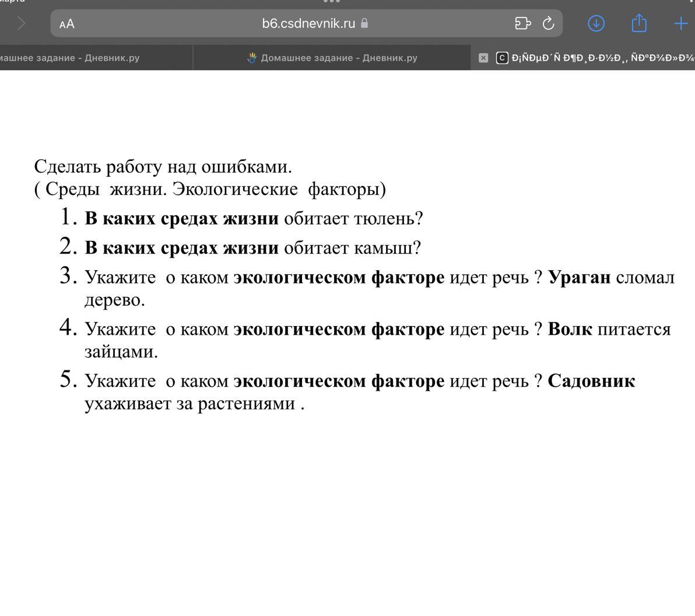This screenshot has width=695, height=616.
Task: Add a new tab with plus icon
Action: coord(680,23)
